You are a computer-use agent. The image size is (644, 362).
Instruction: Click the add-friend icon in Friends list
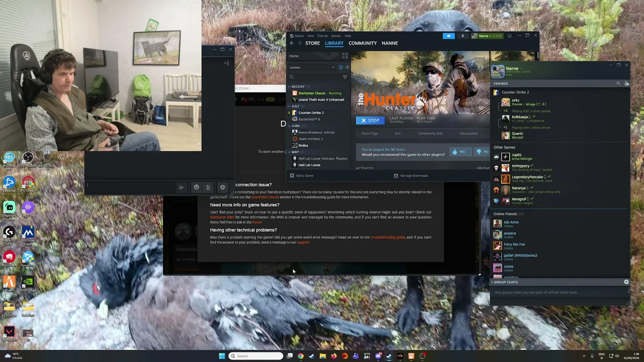coord(626,83)
